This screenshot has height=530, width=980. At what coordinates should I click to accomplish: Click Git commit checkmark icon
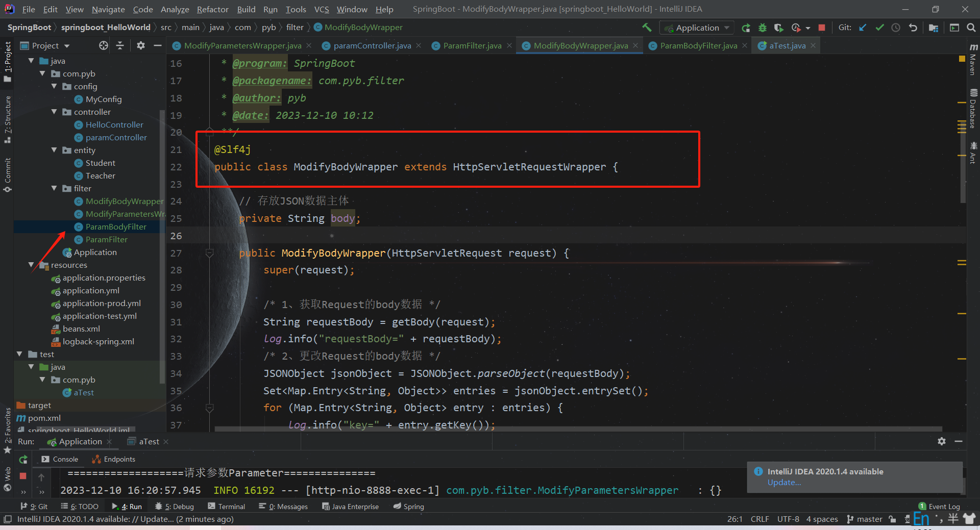pos(879,28)
